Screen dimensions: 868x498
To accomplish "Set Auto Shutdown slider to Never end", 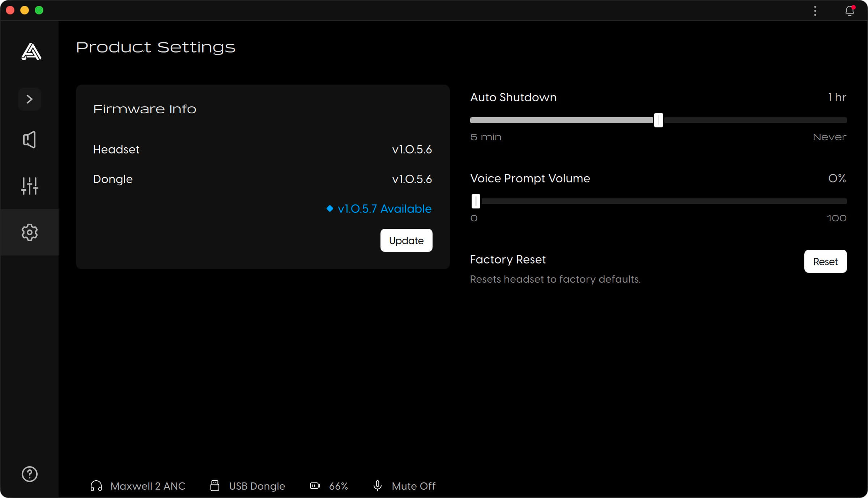I will 846,120.
